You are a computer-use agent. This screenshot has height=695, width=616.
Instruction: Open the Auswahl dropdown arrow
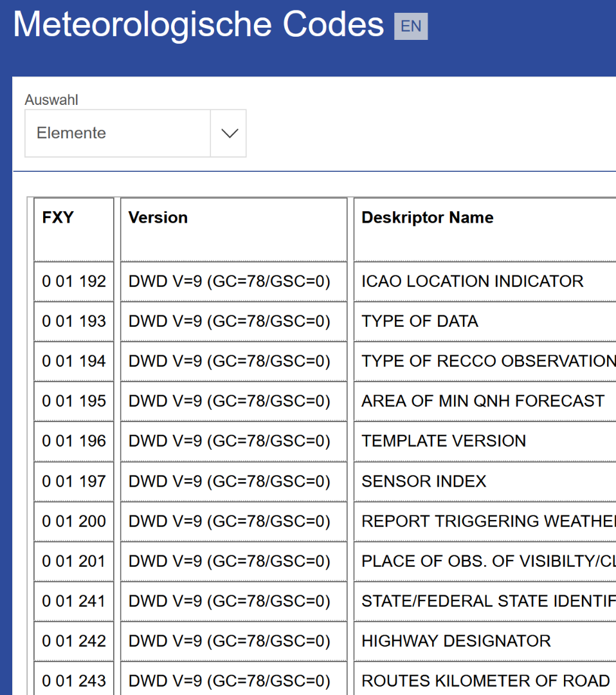229,133
